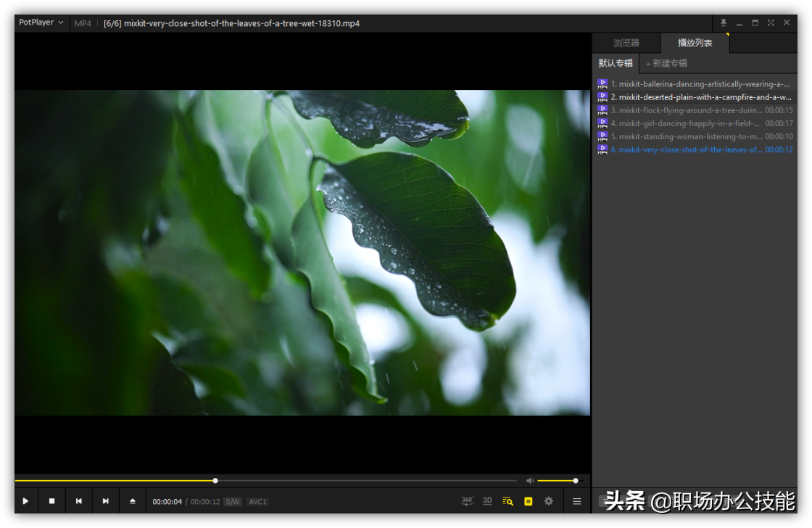The width and height of the screenshot is (812, 528).
Task: Click the total duration 00:00:12 display
Action: 205,502
